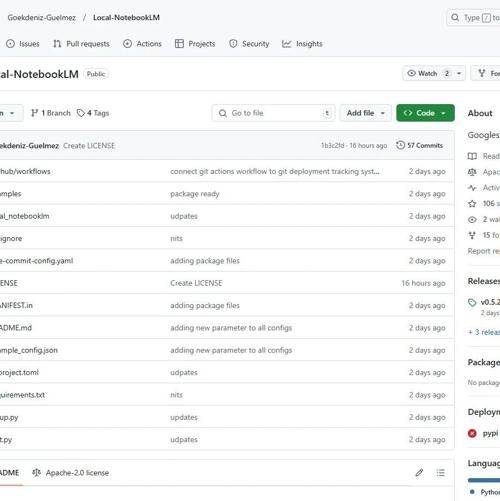Click the commit hash 1b3c2fd
Image resolution: width=500 pixels, height=501 pixels.
click(x=333, y=146)
